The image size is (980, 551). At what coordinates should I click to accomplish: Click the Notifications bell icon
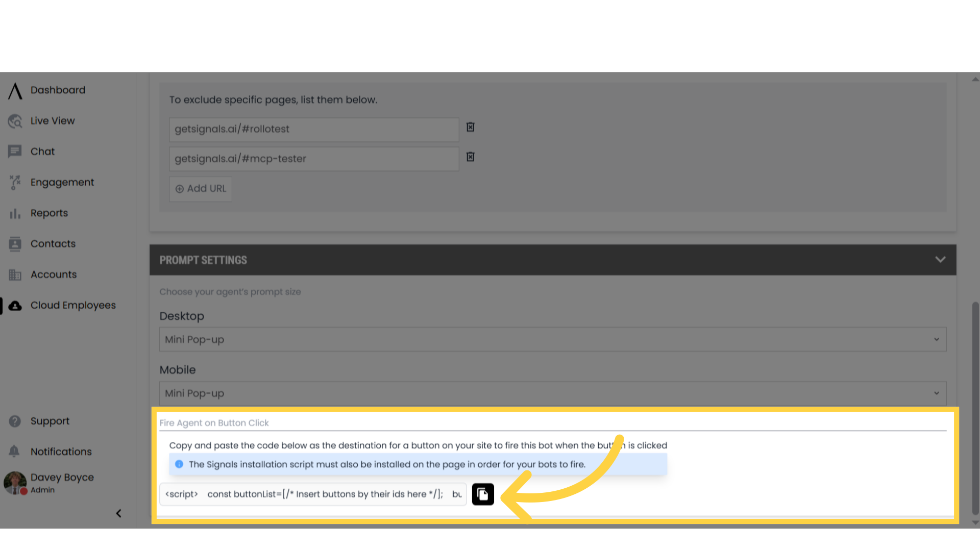click(x=14, y=452)
